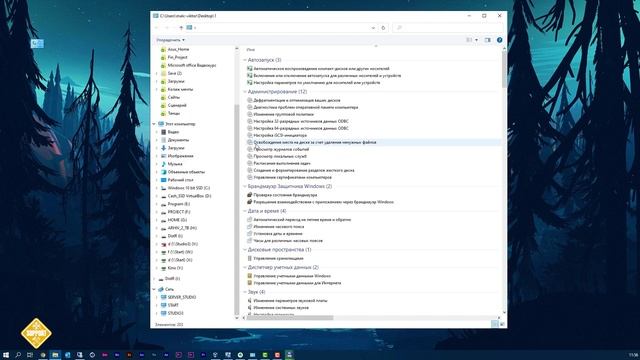Viewport: 640px width, 360px height.
Task: Go back using the Back arrow
Action: (156, 28)
